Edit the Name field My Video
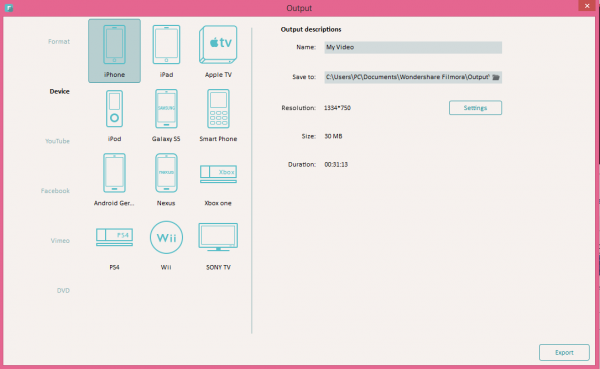Image resolution: width=600 pixels, height=369 pixels. pyautogui.click(x=413, y=47)
